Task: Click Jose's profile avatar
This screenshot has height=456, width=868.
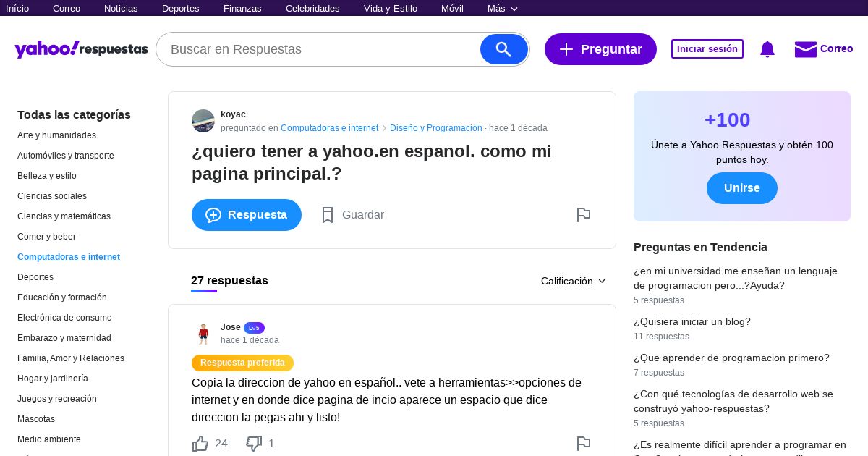Action: pos(203,334)
